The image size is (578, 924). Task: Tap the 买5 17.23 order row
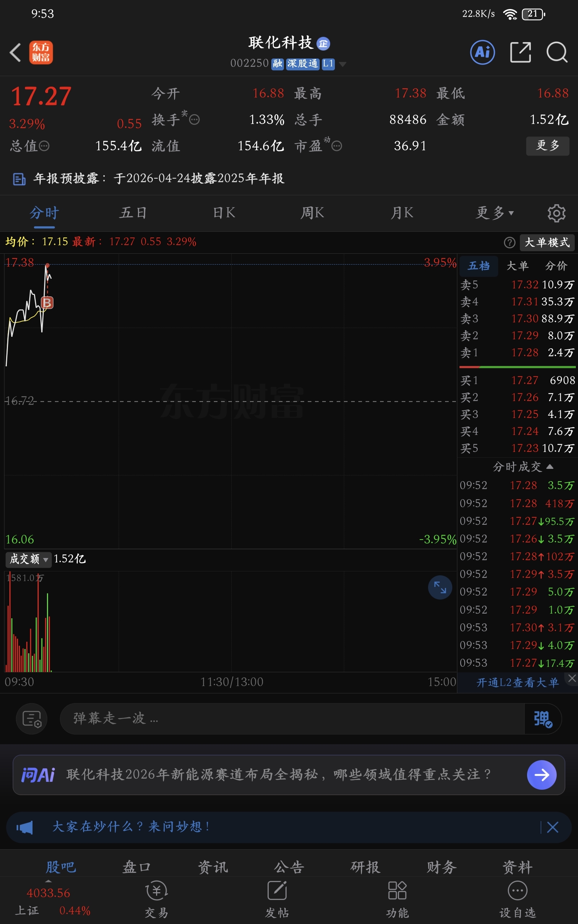tap(517, 448)
